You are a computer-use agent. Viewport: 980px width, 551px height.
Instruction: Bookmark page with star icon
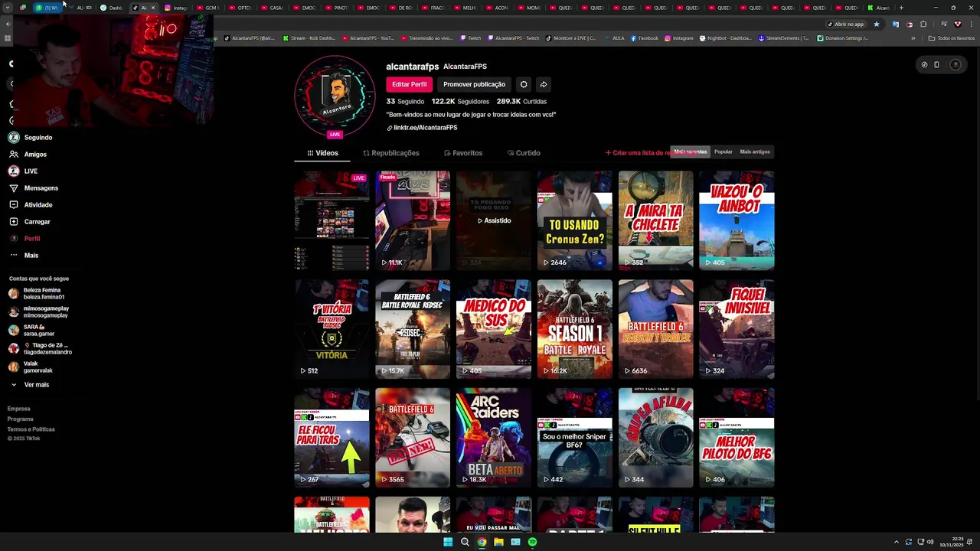tap(877, 24)
